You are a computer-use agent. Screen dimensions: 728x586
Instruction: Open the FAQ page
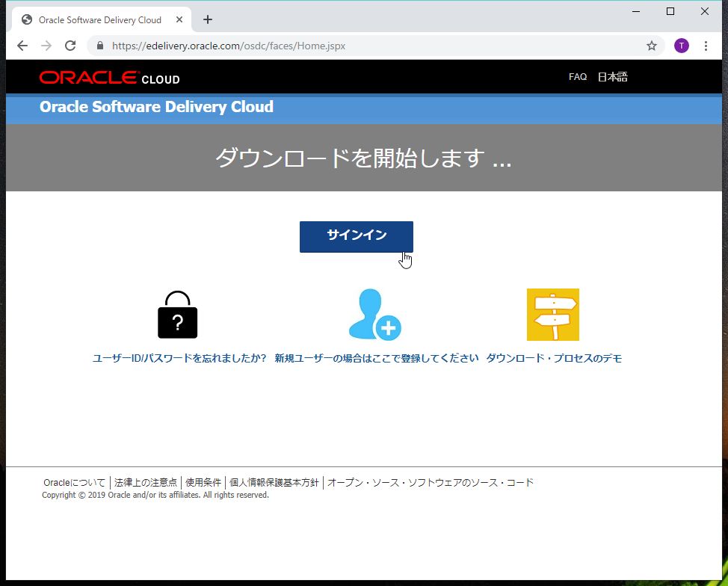(577, 76)
